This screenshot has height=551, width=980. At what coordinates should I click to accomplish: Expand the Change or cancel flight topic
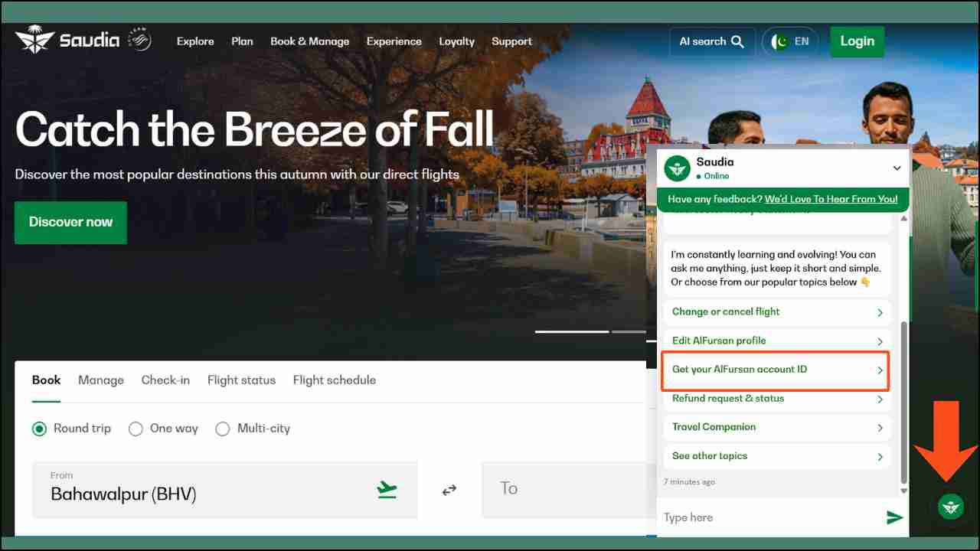776,312
